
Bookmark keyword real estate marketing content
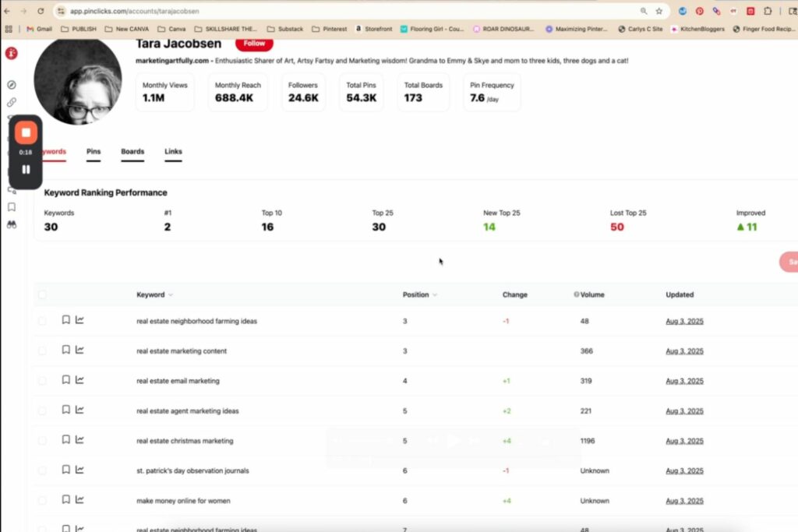(x=65, y=350)
